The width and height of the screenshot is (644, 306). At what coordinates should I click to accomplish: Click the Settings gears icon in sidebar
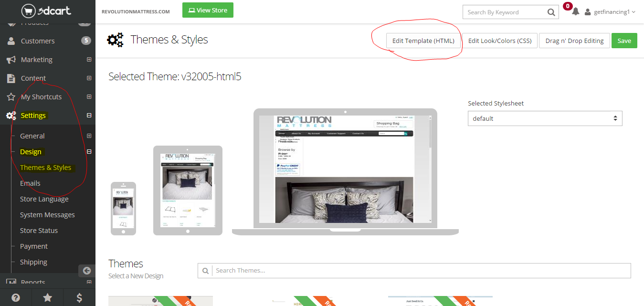11,116
